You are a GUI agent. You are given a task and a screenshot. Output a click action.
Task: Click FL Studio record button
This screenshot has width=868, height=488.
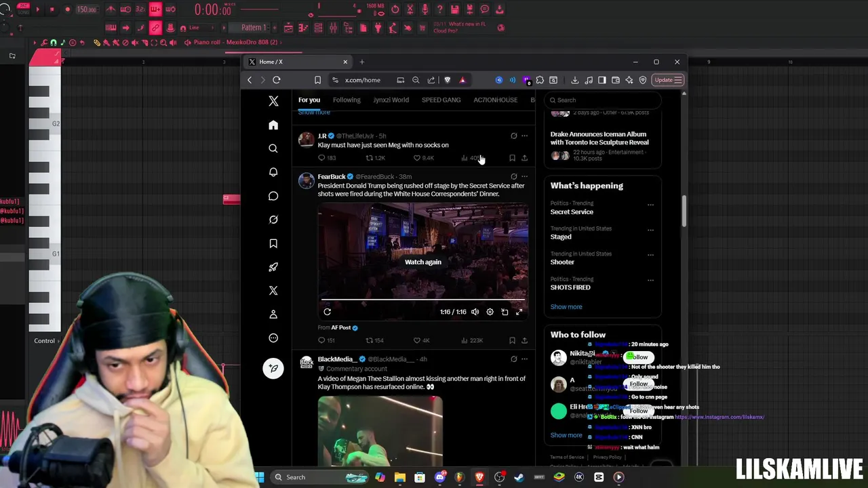pyautogui.click(x=67, y=9)
